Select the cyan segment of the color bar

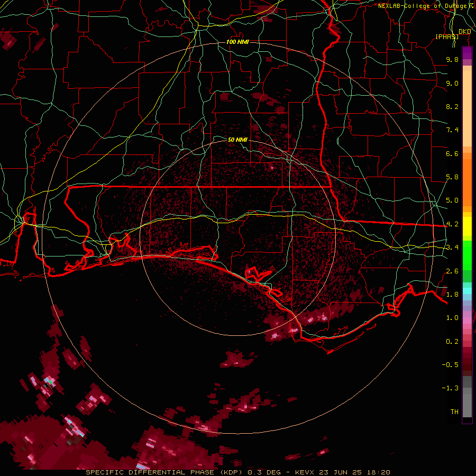click(x=467, y=290)
